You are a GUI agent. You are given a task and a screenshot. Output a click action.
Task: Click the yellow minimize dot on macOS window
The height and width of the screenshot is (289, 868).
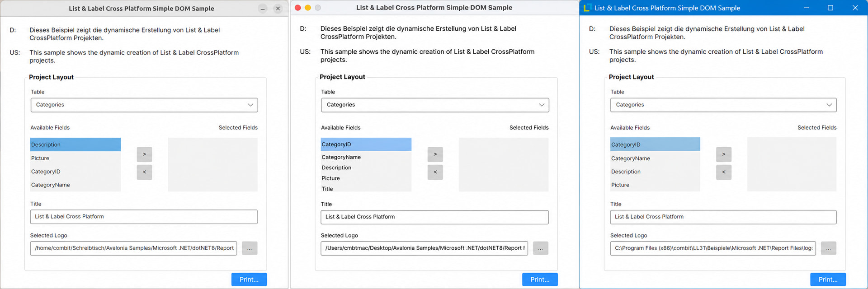(308, 8)
